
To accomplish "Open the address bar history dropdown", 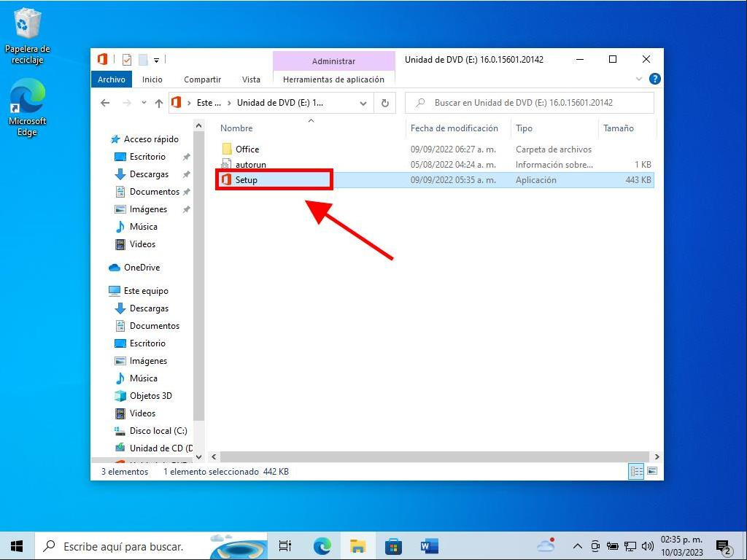I will (x=363, y=103).
